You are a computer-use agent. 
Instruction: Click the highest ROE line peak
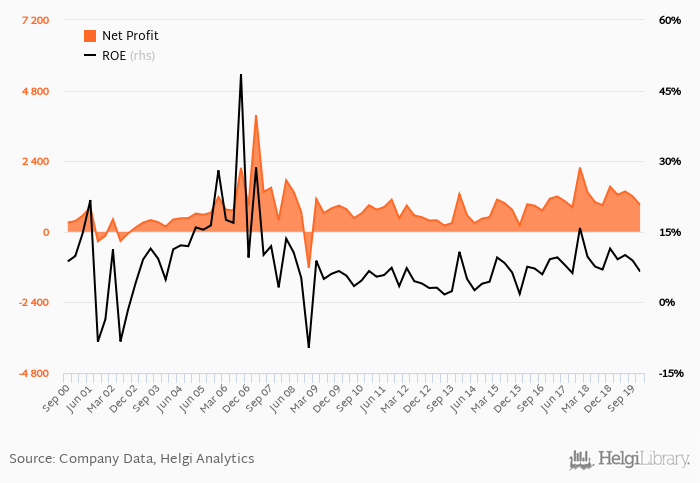pos(241,75)
